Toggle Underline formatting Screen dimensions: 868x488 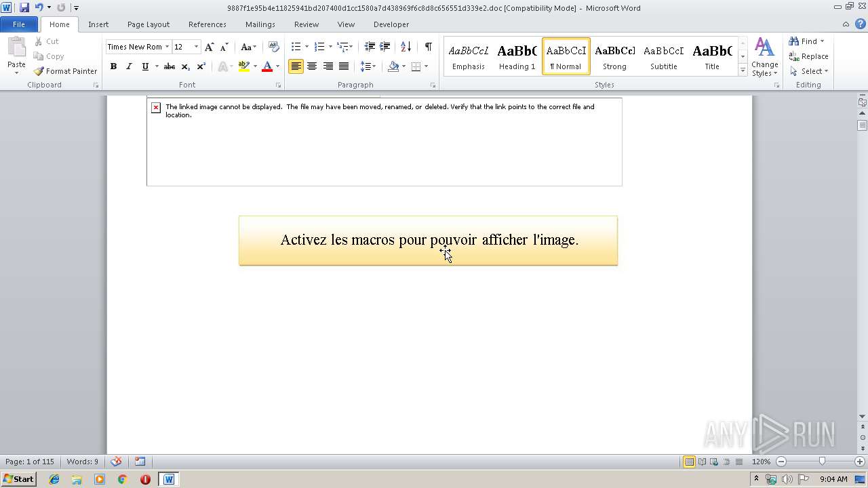(x=145, y=66)
